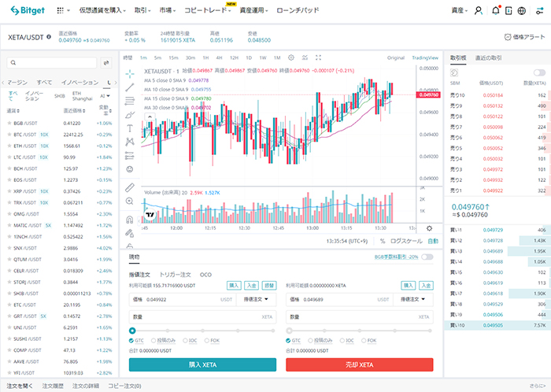Image resolution: width=551 pixels, height=392 pixels.
Task: Switch to OCO order tab
Action: 205,275
